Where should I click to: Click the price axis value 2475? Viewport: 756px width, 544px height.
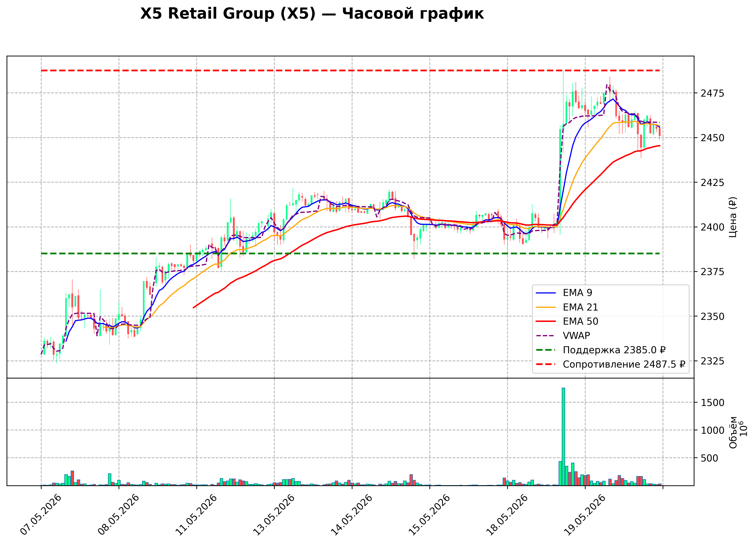pyautogui.click(x=713, y=93)
